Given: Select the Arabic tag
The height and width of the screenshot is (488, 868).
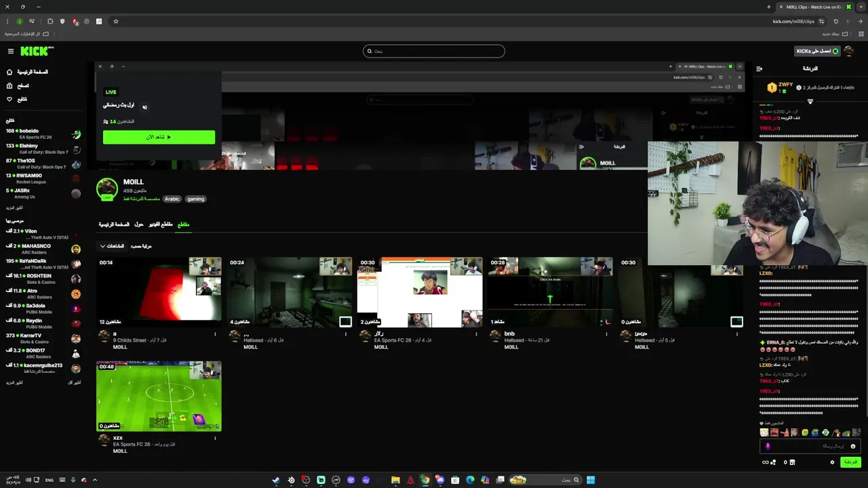Looking at the screenshot, I should pos(172,199).
